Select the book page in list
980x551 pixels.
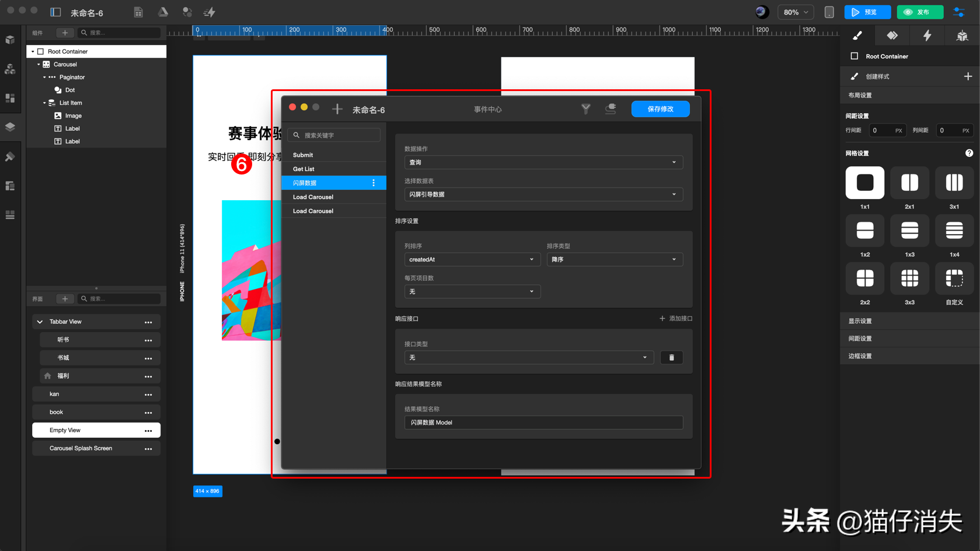[96, 412]
